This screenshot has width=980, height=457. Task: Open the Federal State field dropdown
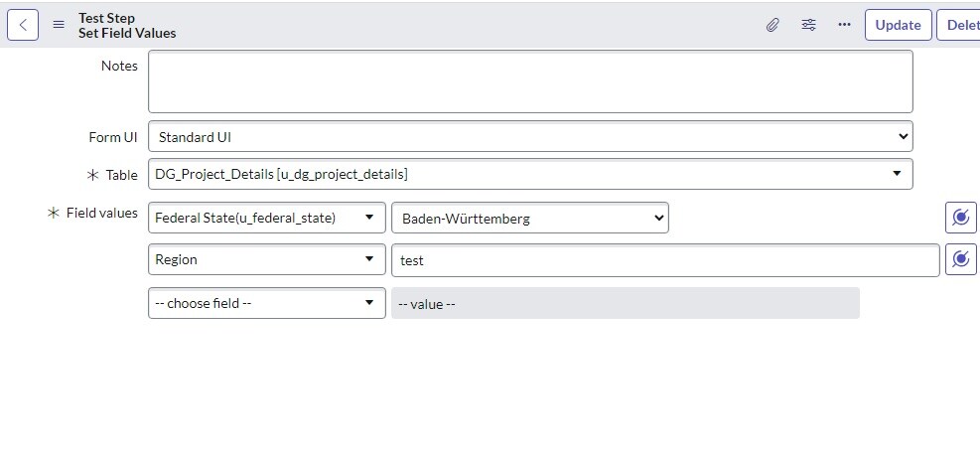tap(266, 218)
